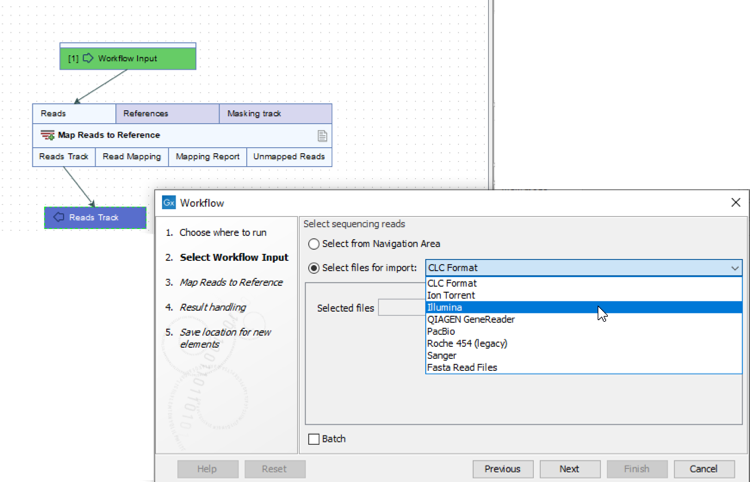Viewport: 750px width, 482px height.
Task: Choose Select files for import radio button
Action: coord(313,268)
